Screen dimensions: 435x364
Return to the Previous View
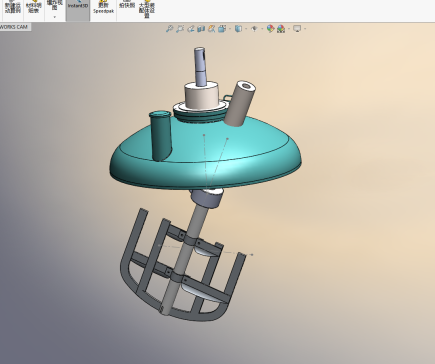pyautogui.click(x=191, y=29)
